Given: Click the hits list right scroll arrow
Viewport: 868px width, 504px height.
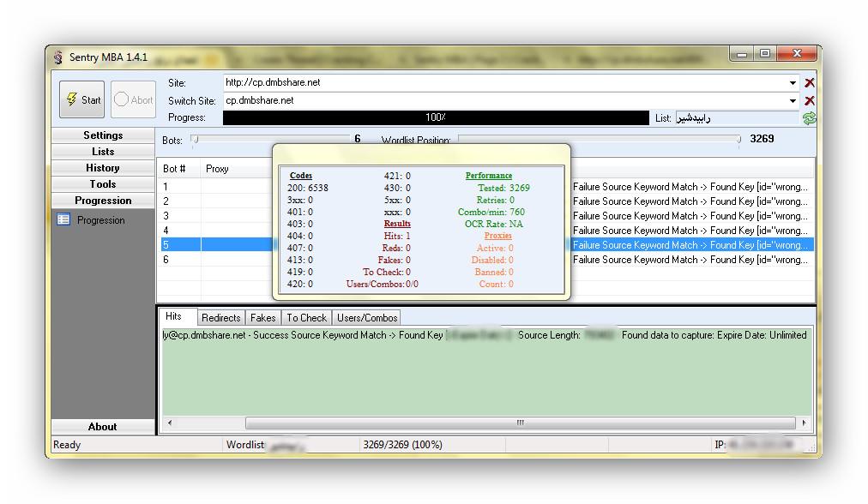Looking at the screenshot, I should pos(804,423).
